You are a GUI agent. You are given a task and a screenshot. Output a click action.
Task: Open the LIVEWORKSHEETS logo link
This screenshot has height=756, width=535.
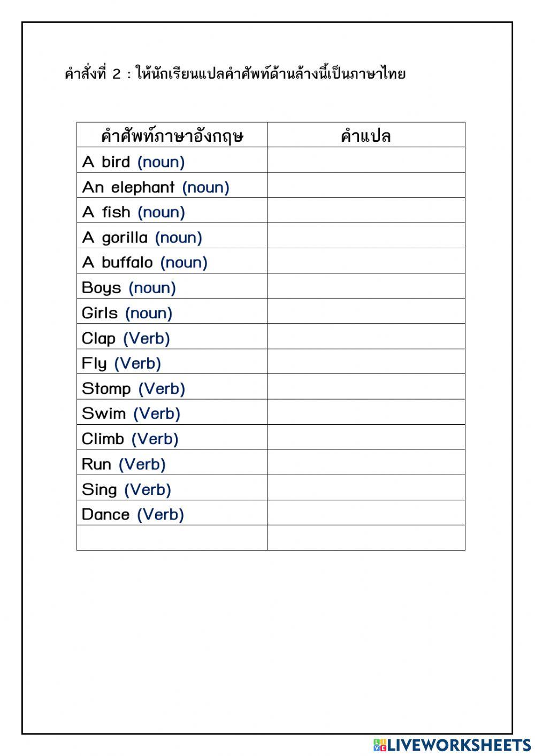pyautogui.click(x=452, y=745)
